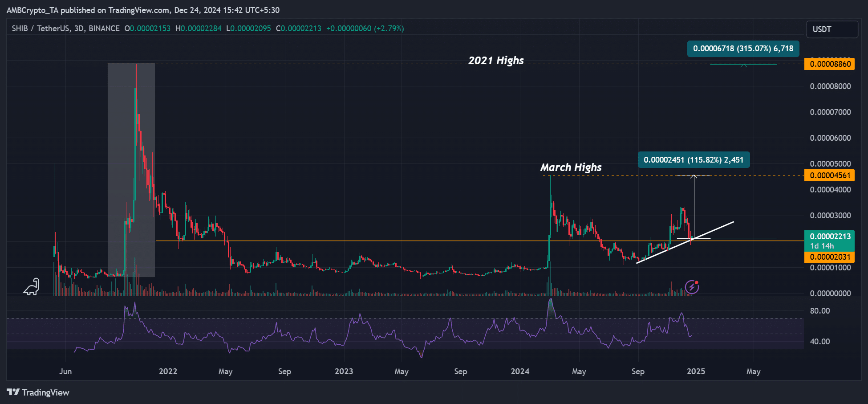This screenshot has height=404, width=868.
Task: Click the 115.82% measurement label
Action: [x=694, y=160]
